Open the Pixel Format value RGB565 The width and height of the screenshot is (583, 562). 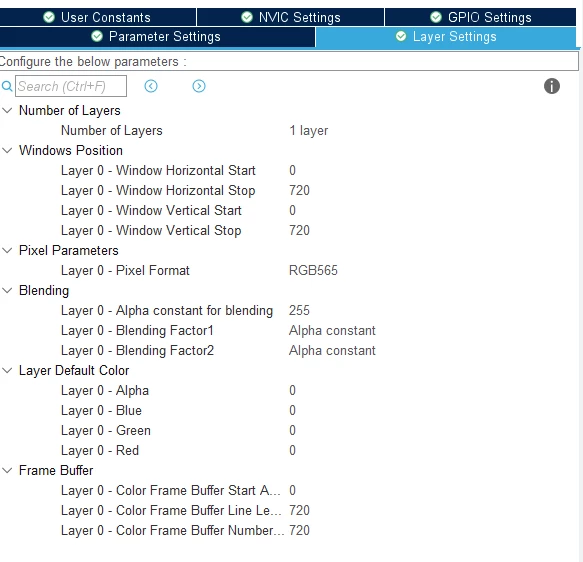tap(313, 270)
